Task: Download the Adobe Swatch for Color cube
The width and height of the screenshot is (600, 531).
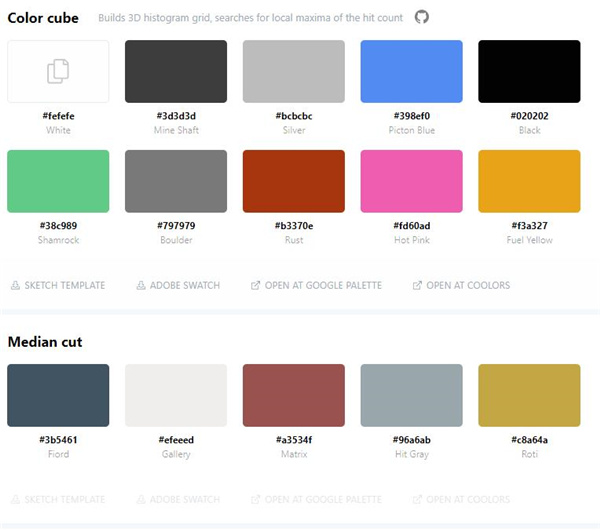Action: pos(184,286)
